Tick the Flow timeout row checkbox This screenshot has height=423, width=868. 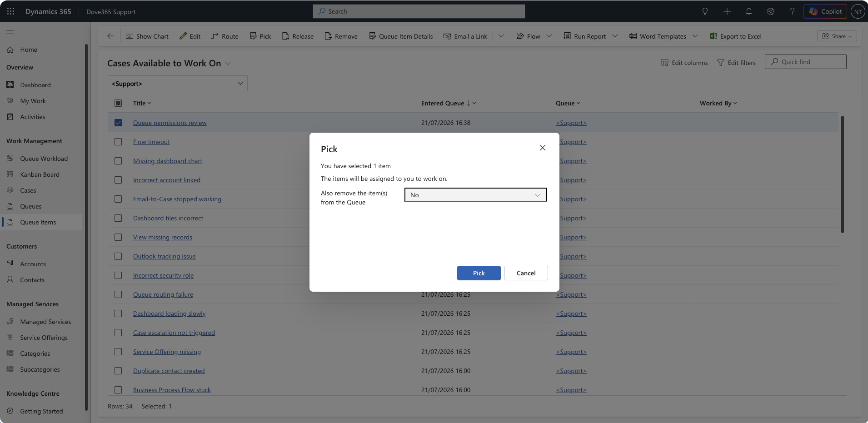pos(118,142)
